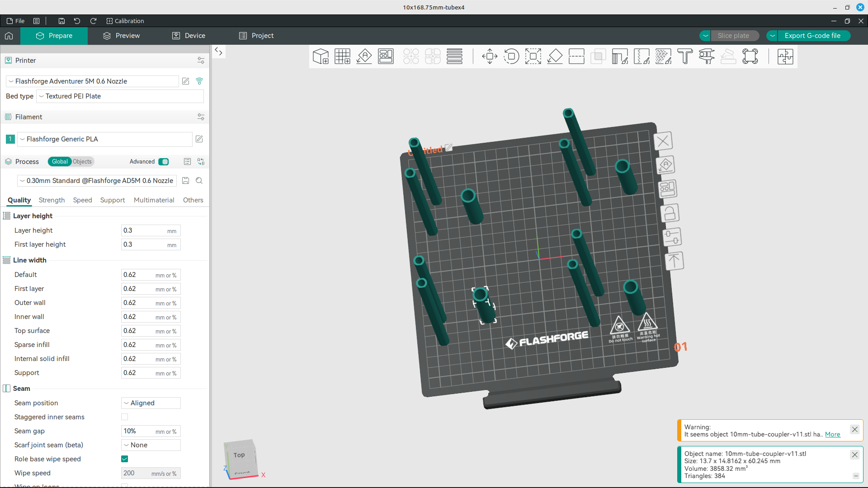
Task: Toggle the Advanced settings switch
Action: 164,162
